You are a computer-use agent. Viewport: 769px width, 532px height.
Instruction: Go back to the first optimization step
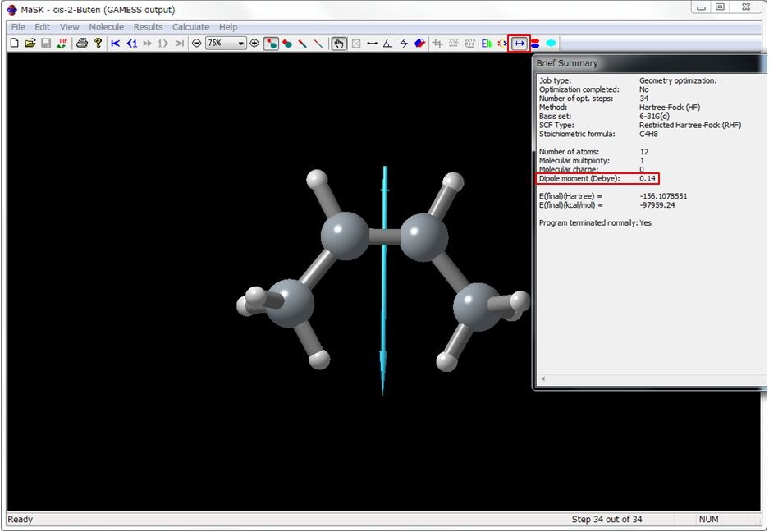tap(115, 43)
